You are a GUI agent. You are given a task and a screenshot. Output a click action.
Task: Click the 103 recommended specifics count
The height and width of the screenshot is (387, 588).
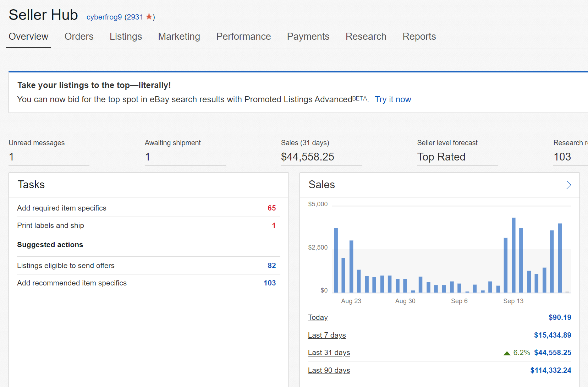coord(270,283)
